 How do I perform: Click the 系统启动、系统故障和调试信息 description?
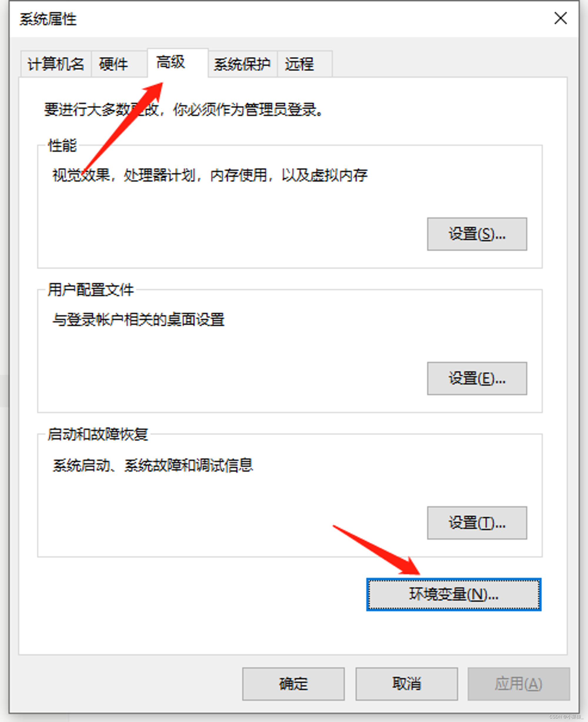tap(153, 465)
